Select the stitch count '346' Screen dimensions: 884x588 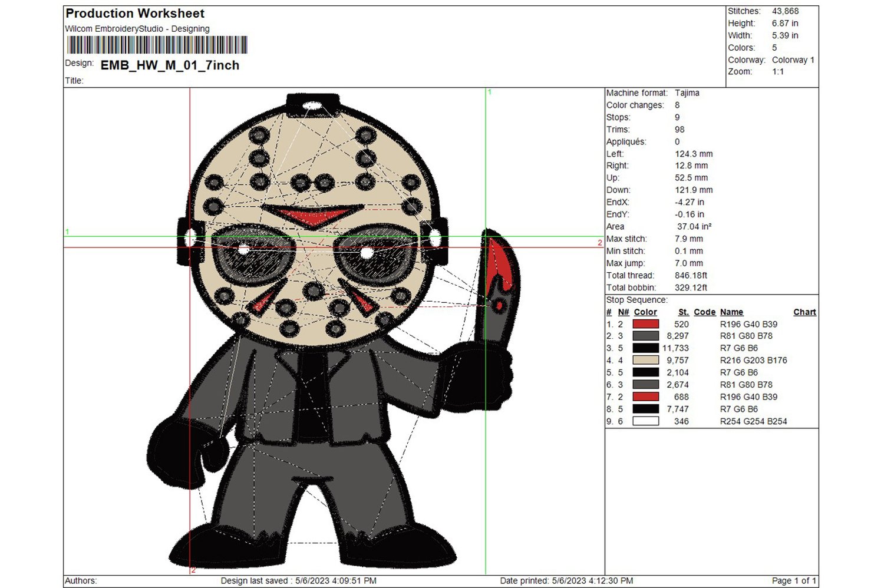pyautogui.click(x=681, y=421)
